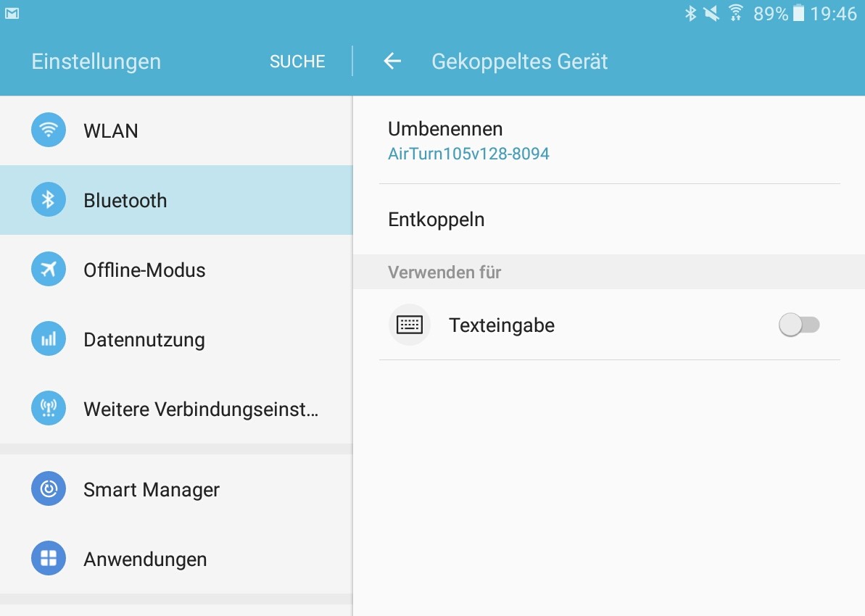Open Offline-Modus settings
This screenshot has height=616, width=865.
(x=176, y=270)
